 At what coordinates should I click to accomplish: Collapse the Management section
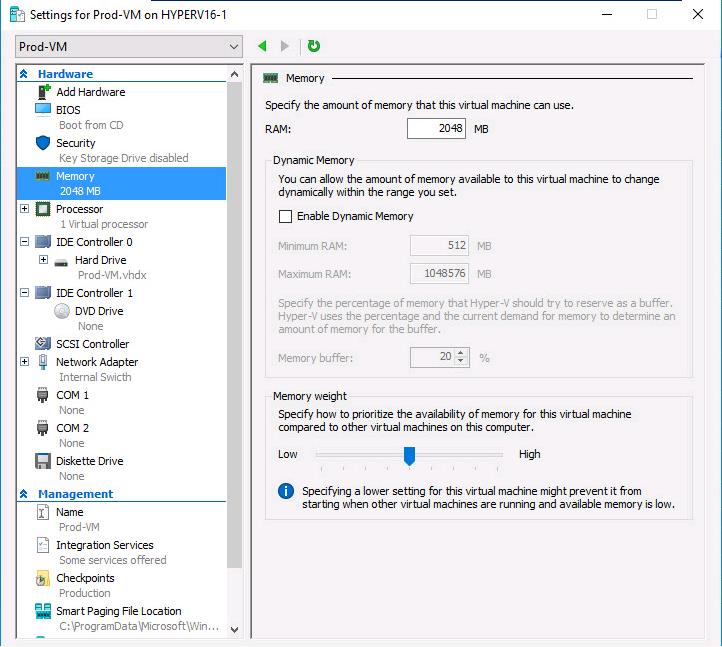pyautogui.click(x=24, y=494)
